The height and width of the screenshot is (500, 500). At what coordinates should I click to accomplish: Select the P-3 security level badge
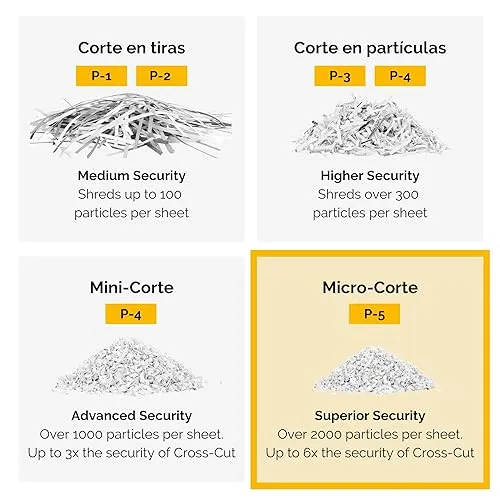(340, 76)
